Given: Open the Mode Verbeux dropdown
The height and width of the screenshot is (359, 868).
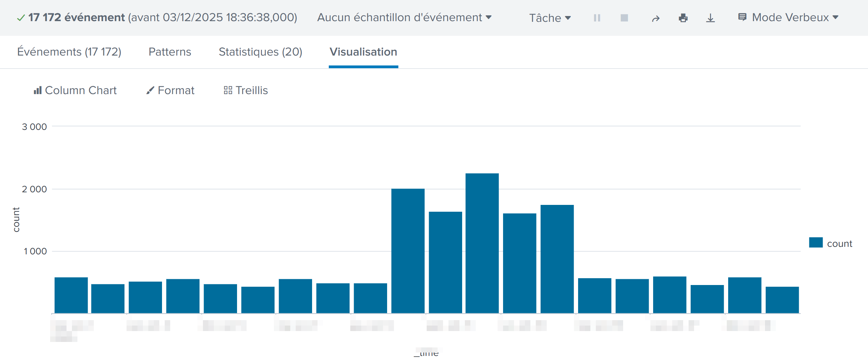Looking at the screenshot, I should 795,17.
